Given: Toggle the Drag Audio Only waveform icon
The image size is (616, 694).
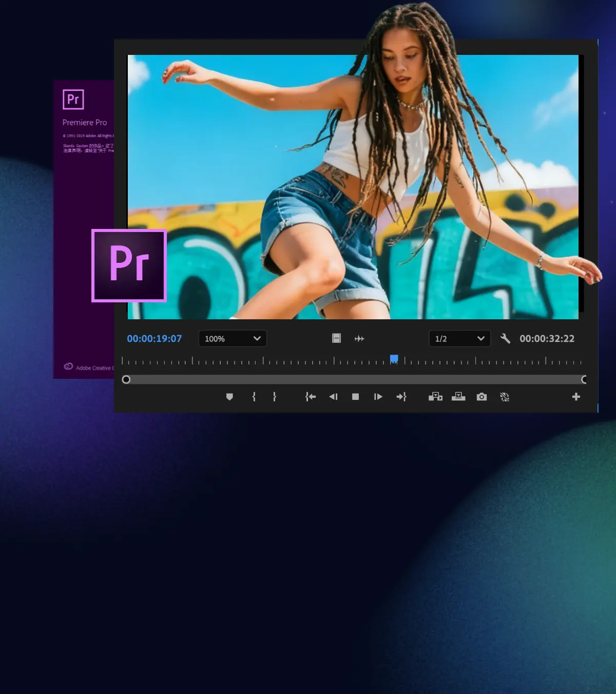Looking at the screenshot, I should 359,338.
